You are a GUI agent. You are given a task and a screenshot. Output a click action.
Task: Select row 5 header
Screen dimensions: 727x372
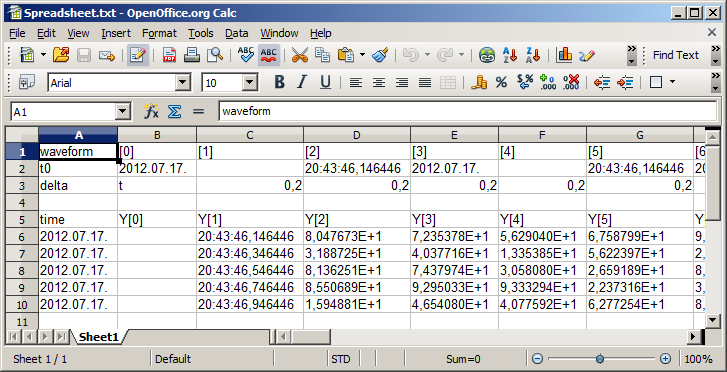click(22, 220)
